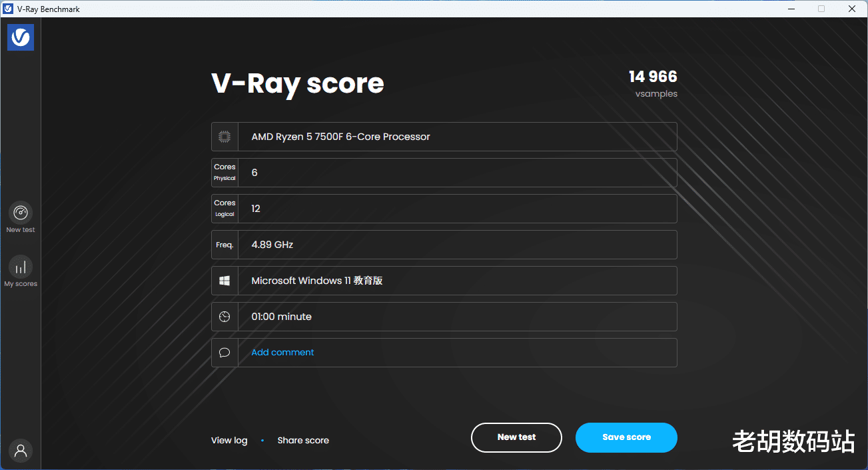Open New test from sidebar gauge icon
This screenshot has height=470, width=868.
[x=21, y=213]
